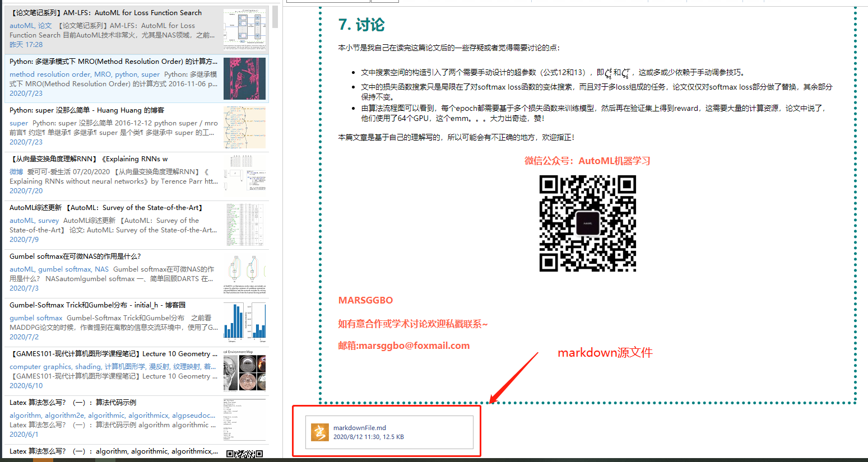Open note '【从向量变换角度理解RNN】《Explaining RNNs w'
Image resolution: width=868 pixels, height=462 pixels.
coord(137,176)
